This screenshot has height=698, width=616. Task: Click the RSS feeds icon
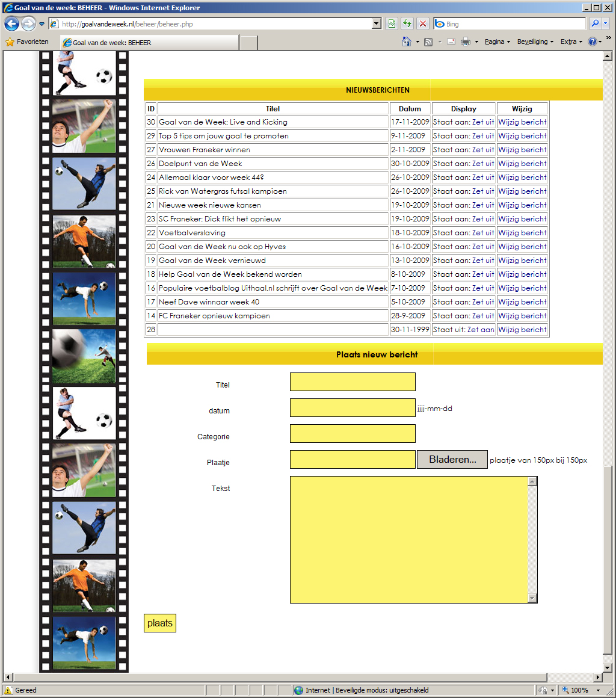[428, 42]
